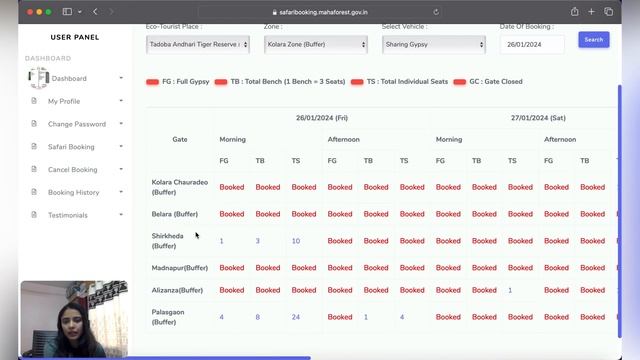Select Shirkheda Friday morning TS value 10
The height and width of the screenshot is (360, 640).
pos(296,241)
